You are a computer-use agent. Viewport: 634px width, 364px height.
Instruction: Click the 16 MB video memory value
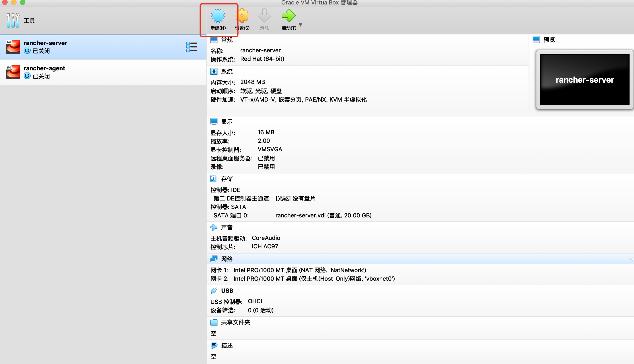click(266, 132)
